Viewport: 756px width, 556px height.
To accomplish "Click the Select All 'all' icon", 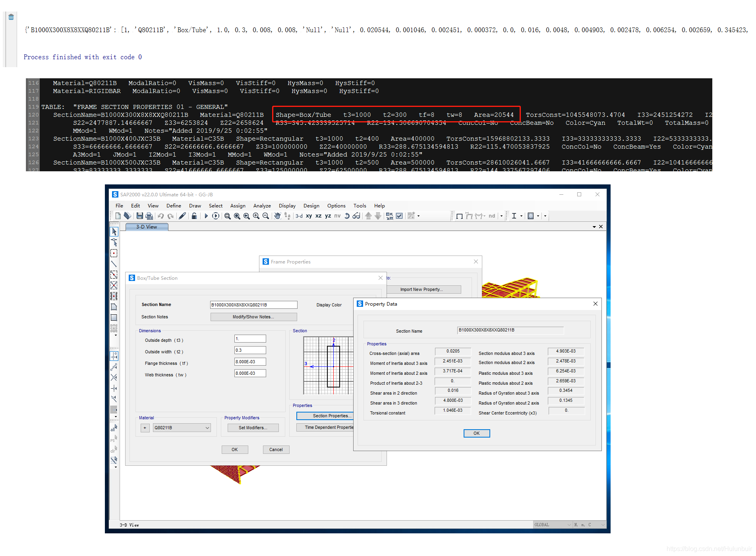I will click(114, 428).
